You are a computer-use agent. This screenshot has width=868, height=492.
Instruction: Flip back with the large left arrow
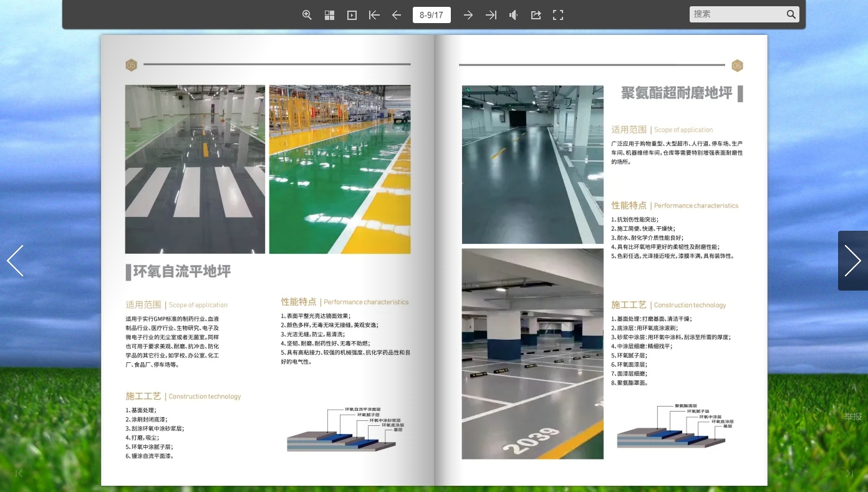(x=15, y=261)
